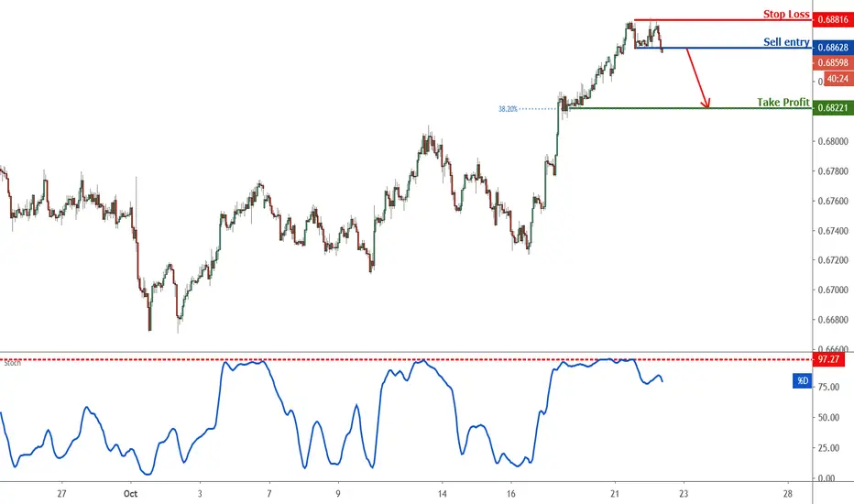The width and height of the screenshot is (854, 504).
Task: Click the "Sell entry" label text
Action: click(786, 42)
